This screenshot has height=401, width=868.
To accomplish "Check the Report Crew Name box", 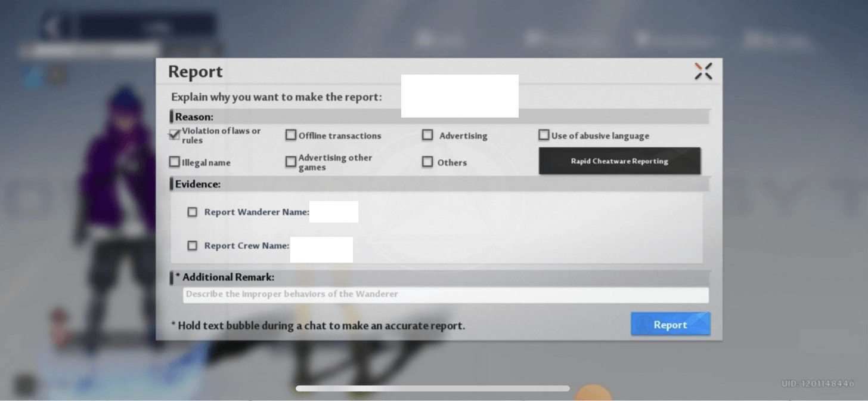I will pos(192,246).
